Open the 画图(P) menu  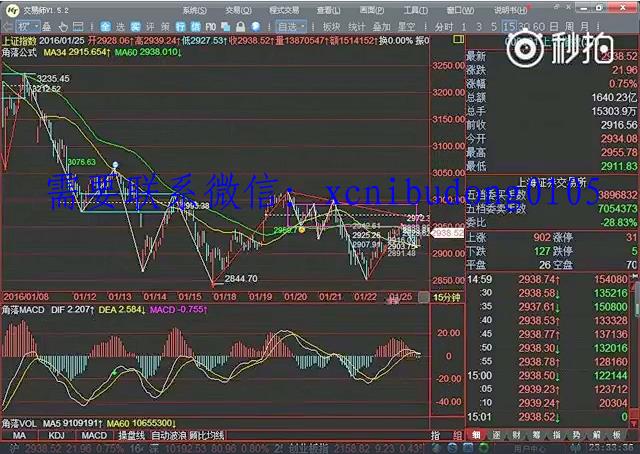[x=372, y=10]
